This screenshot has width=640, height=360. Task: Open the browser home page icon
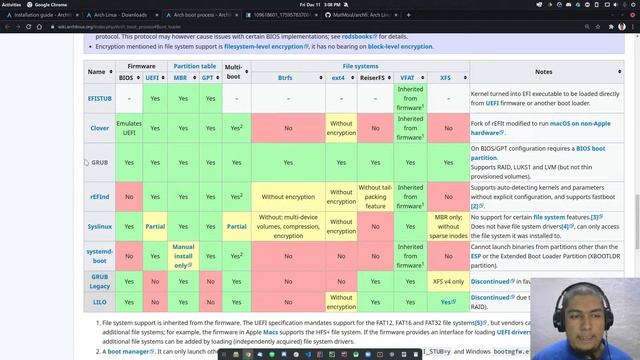click(x=39, y=27)
